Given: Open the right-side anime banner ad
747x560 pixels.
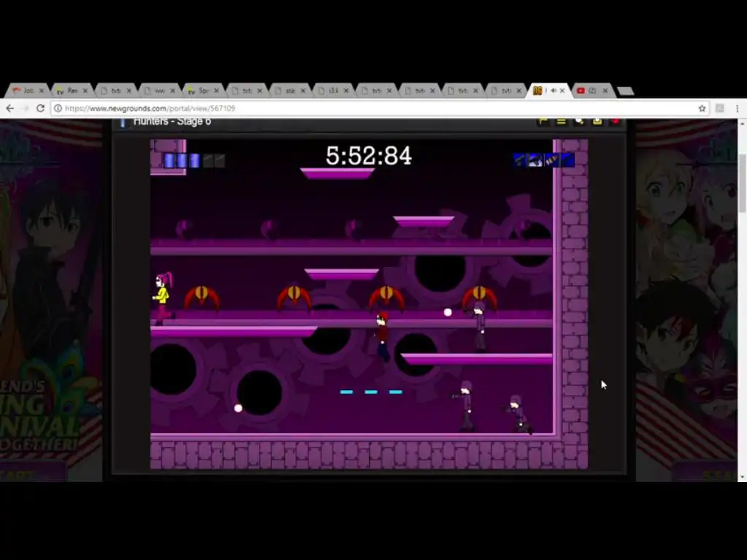Looking at the screenshot, I should (686, 300).
